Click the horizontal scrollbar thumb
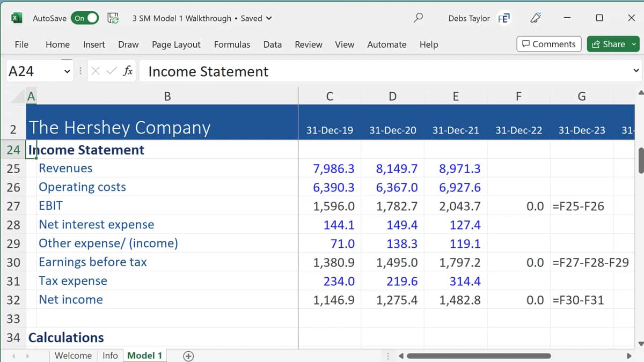Screen dimensions: 644x362 [479, 356]
